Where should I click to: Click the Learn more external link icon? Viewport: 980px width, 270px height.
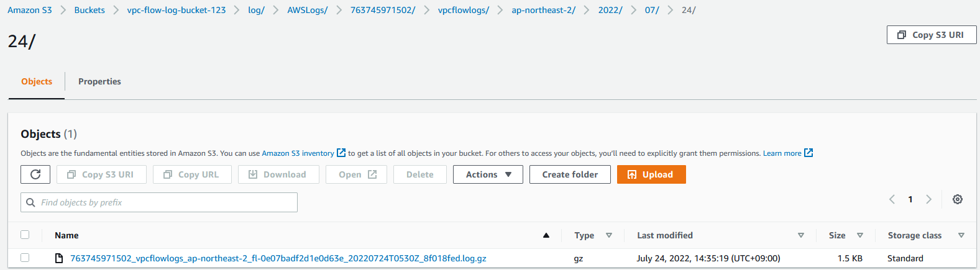808,153
